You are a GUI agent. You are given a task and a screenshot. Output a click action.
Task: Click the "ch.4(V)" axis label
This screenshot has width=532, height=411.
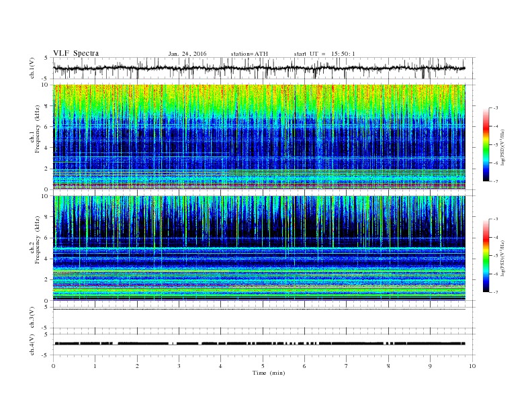[x=32, y=345]
